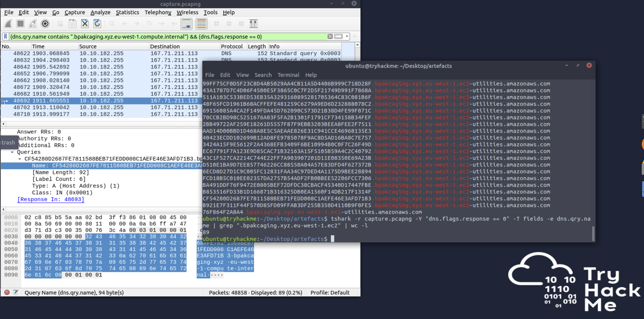Save this capture file icon
The width and height of the screenshot is (644, 319).
coord(72,24)
